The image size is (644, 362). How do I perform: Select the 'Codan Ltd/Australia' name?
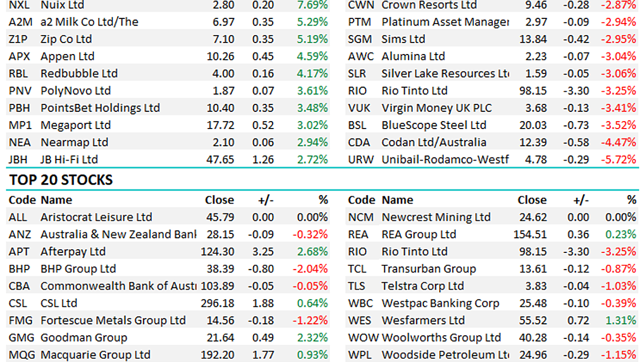(434, 143)
